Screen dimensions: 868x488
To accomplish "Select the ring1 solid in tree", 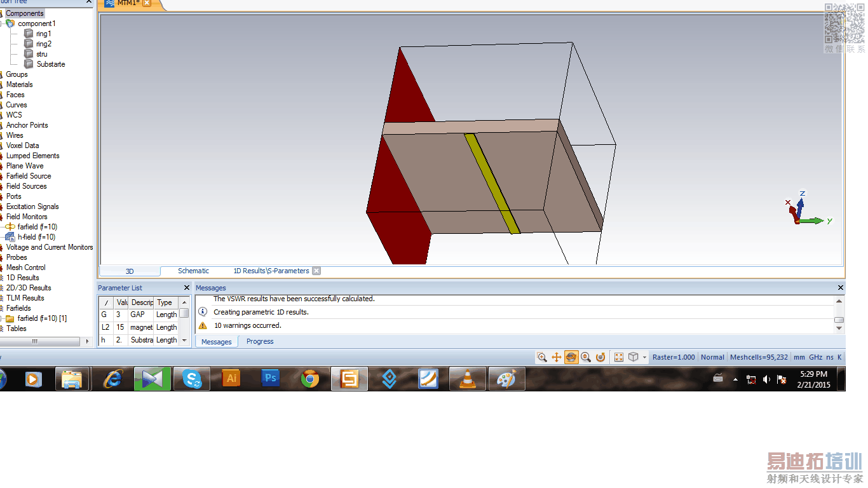I will point(44,34).
